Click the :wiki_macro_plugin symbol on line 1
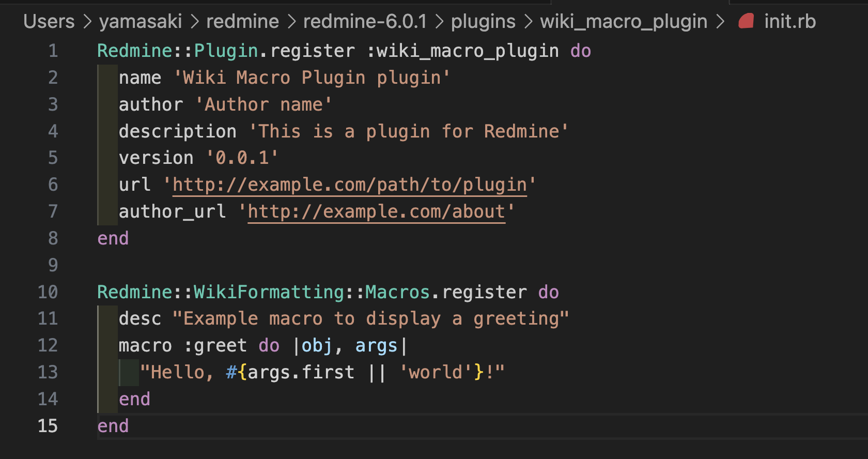Screen dimensions: 868x459 click(462, 51)
